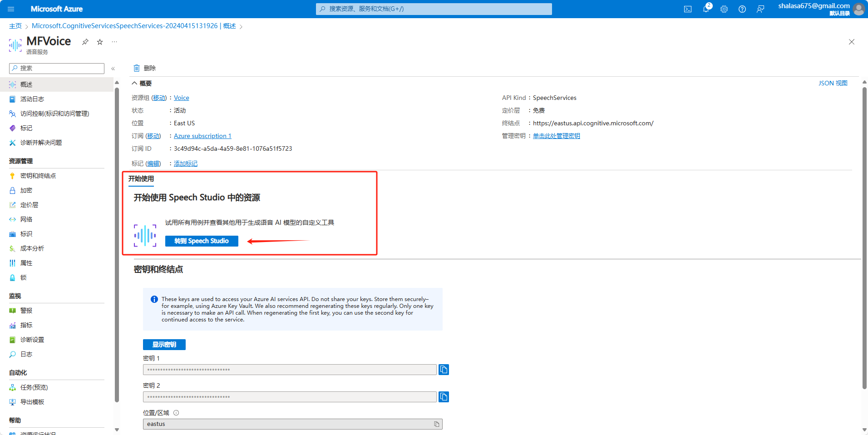The image size is (868, 435).
Task: Copy Key 2 (密钥 2) to clipboard
Action: tap(444, 397)
